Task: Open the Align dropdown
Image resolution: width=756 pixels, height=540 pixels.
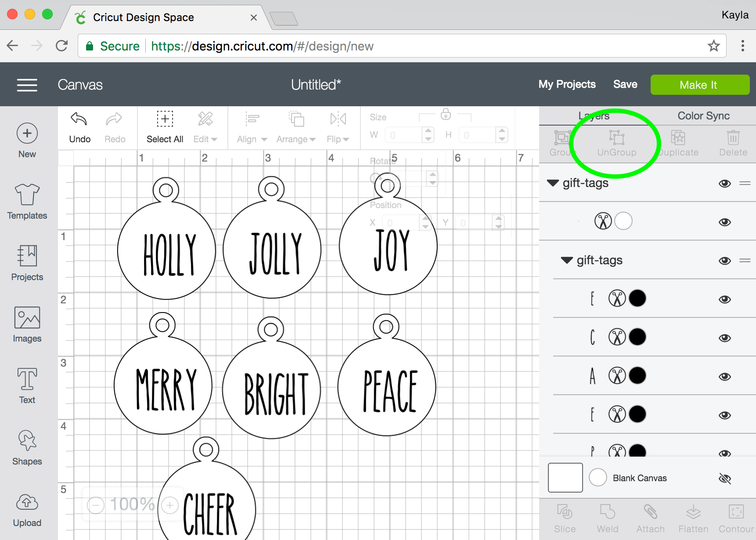Action: [x=252, y=127]
